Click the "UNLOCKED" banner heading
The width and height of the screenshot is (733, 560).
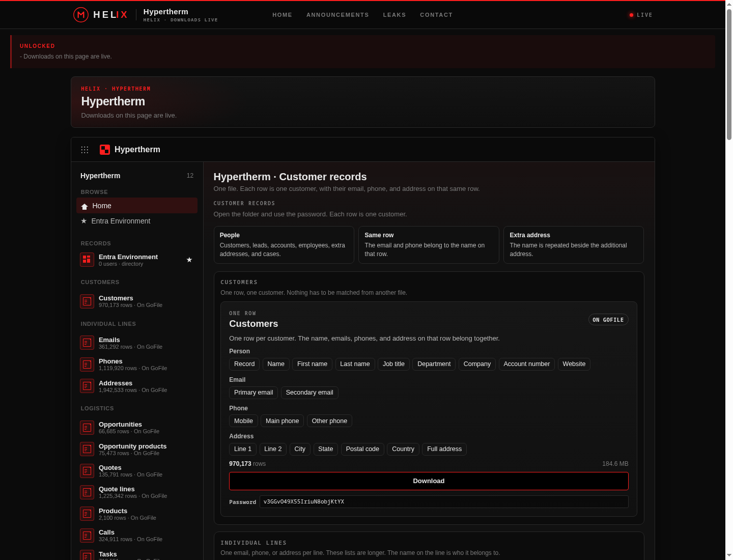[37, 46]
